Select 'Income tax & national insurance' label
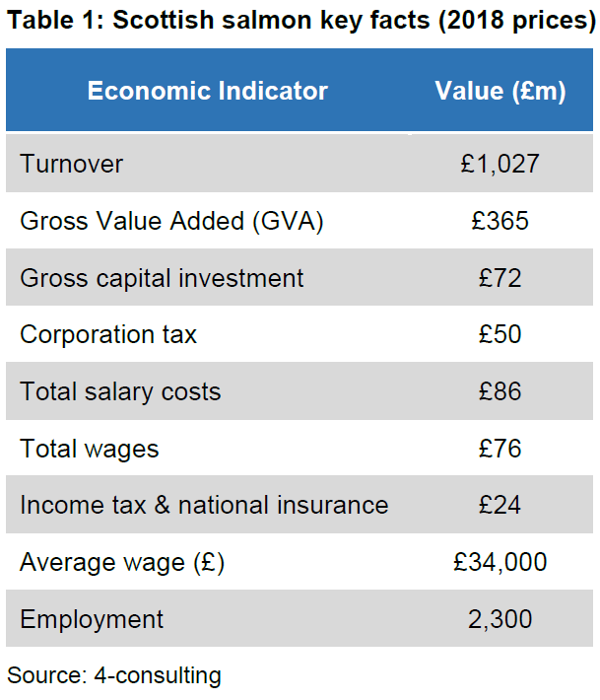 click(204, 505)
